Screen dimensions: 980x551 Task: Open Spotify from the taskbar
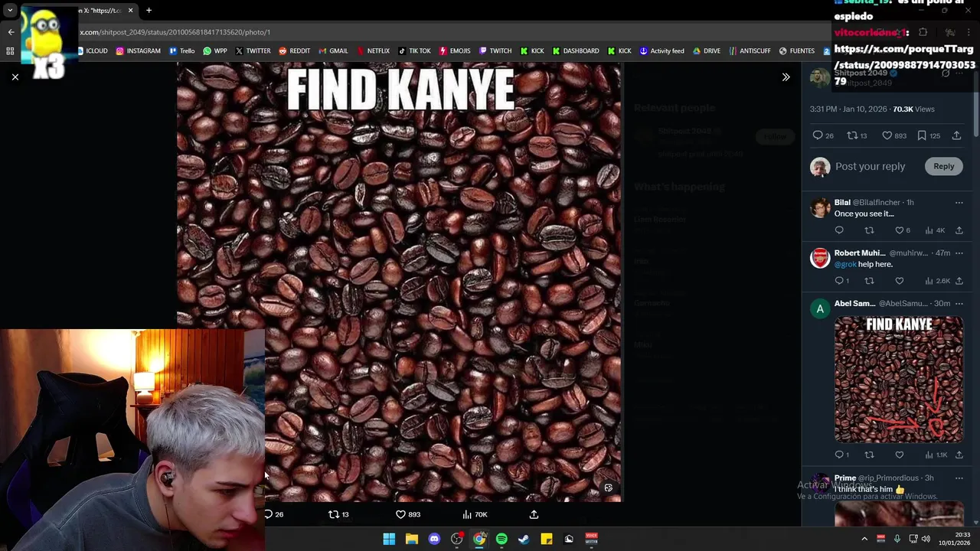pos(501,539)
